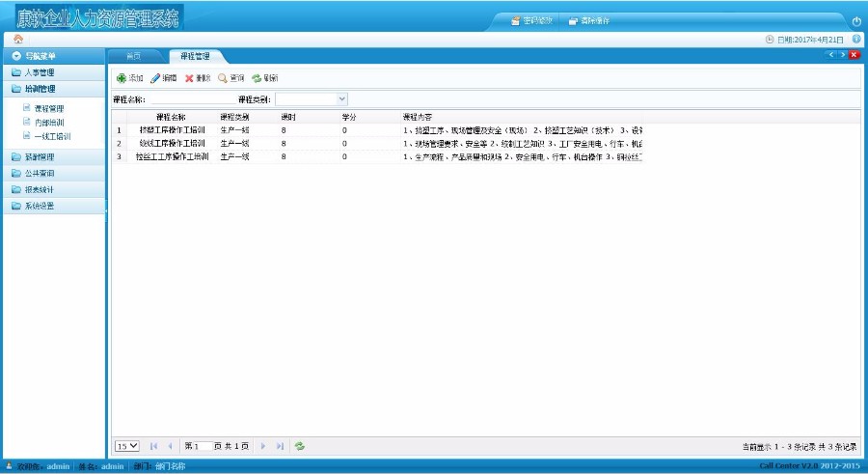Click the course name (课程名称) search field

[x=189, y=98]
